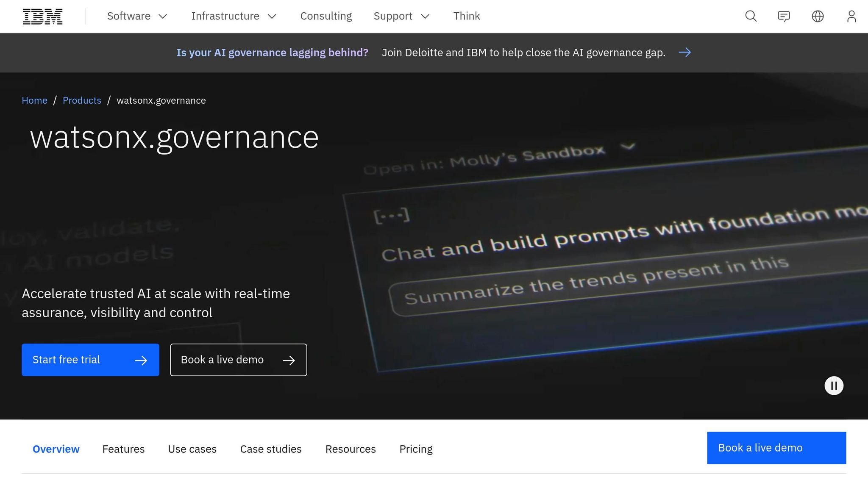Open the globe language selector
The image size is (868, 488).
[x=818, y=16]
